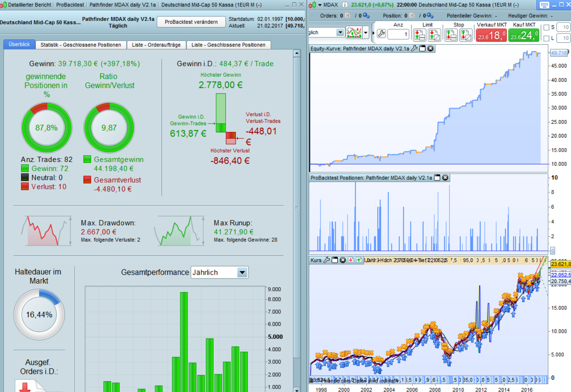Screen dimensions: 571x392
Task: Click the L value input field
Action: click(563, 38)
